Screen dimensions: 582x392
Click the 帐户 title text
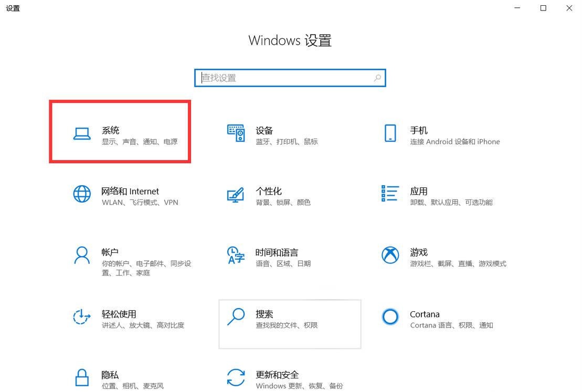point(110,252)
